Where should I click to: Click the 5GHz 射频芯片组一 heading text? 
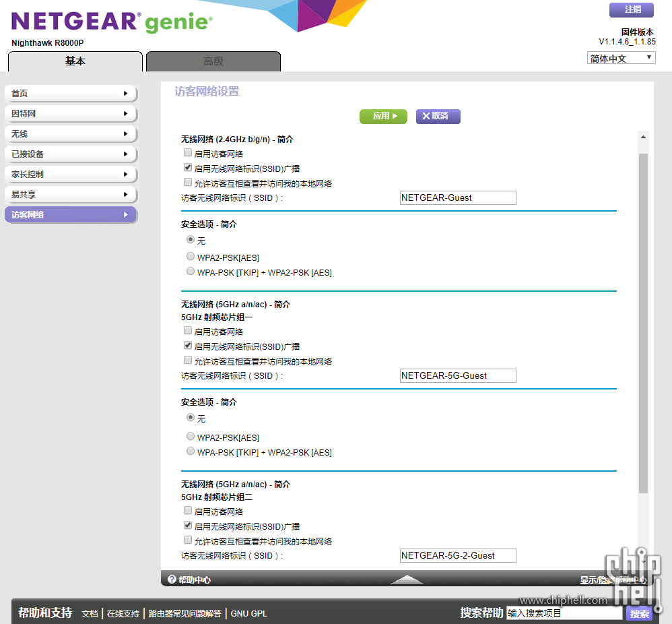pos(216,317)
